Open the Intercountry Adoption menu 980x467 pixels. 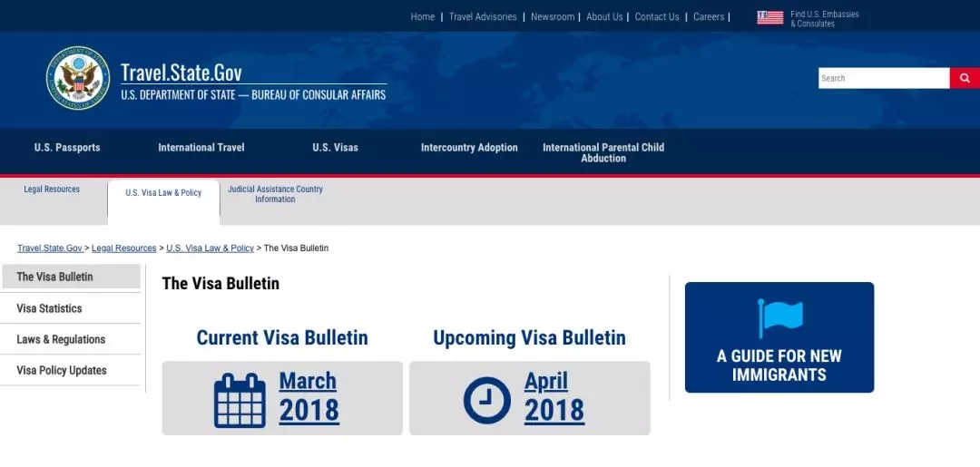click(469, 147)
